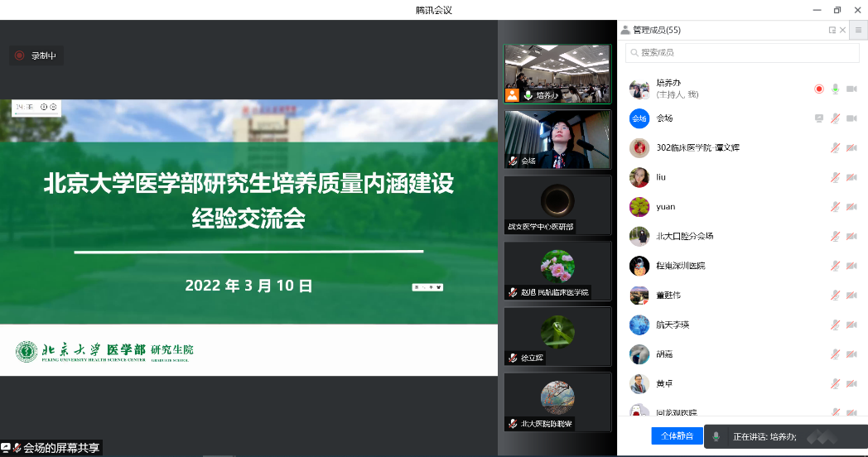Select member liu in the list
The height and width of the screenshot is (457, 868).
click(x=742, y=177)
